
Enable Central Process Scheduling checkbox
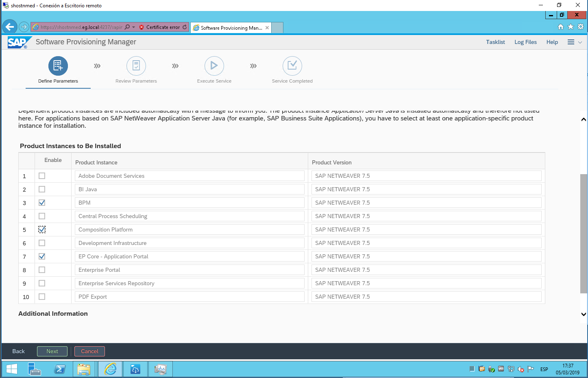tap(42, 216)
